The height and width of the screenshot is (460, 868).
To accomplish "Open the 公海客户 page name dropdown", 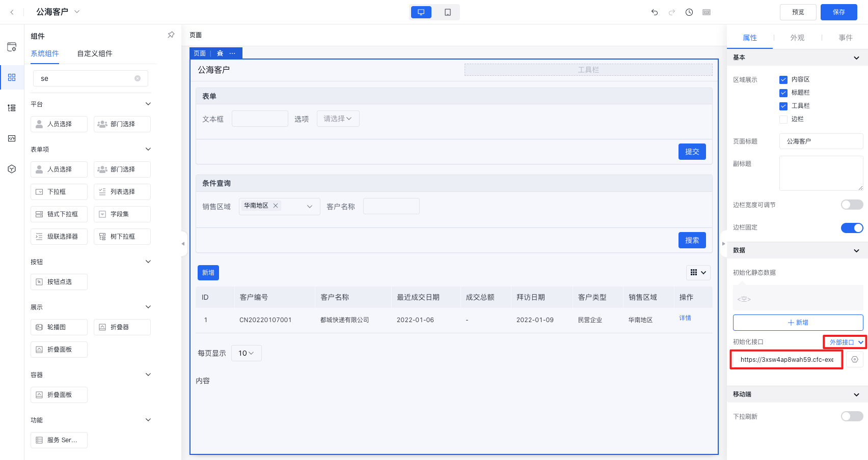I will tap(77, 12).
